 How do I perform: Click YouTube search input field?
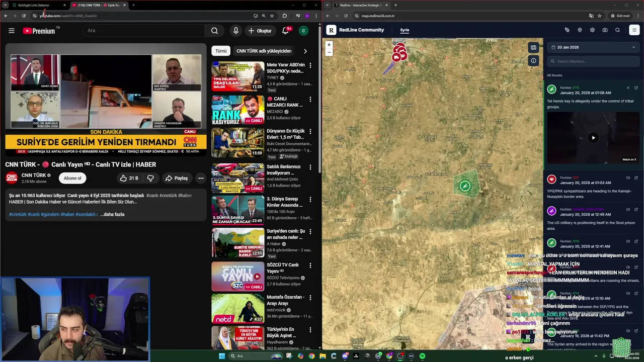click(143, 31)
